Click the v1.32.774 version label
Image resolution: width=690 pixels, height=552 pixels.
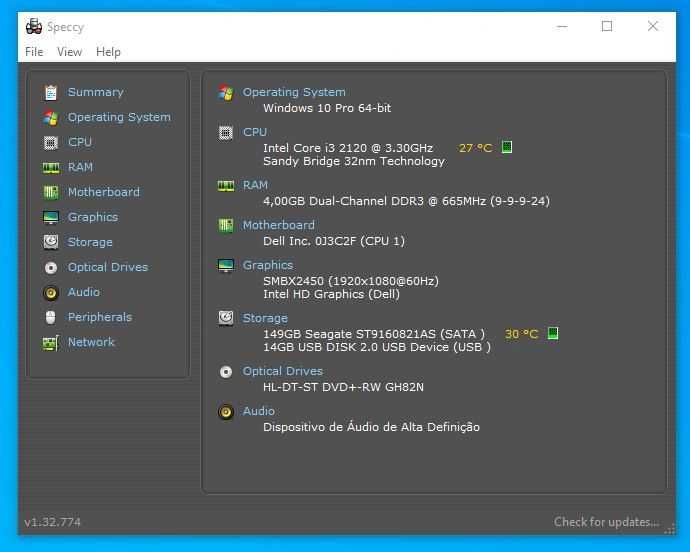click(52, 523)
